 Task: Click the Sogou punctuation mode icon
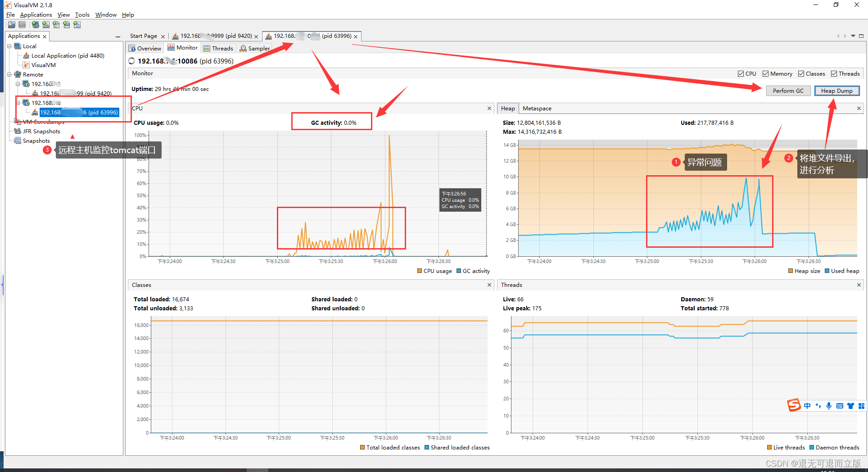[x=818, y=406]
